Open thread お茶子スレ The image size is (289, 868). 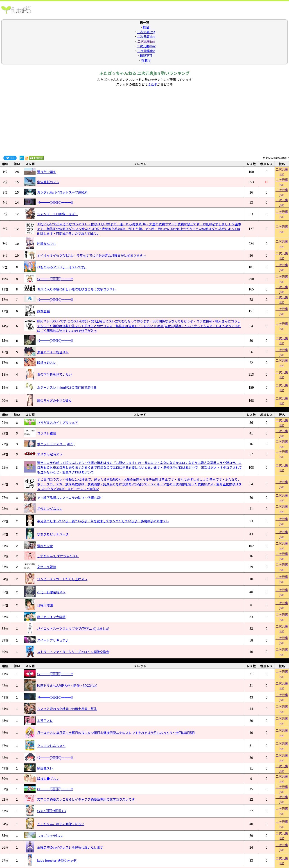(x=45, y=721)
